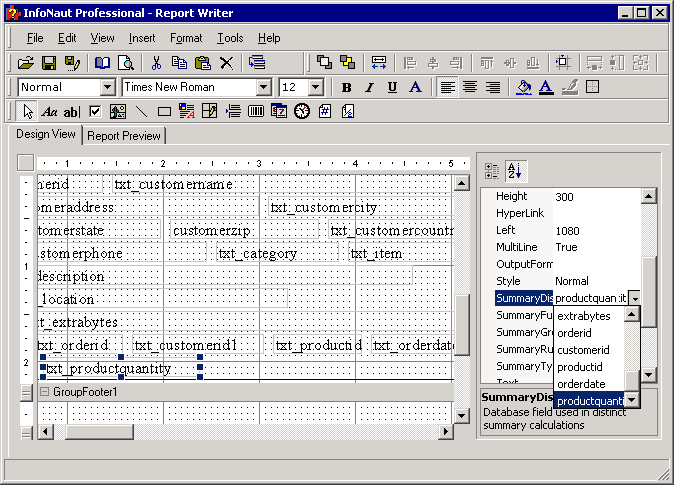Viewport: 674px width, 485px height.
Task: Toggle Bold formatting
Action: [346, 87]
